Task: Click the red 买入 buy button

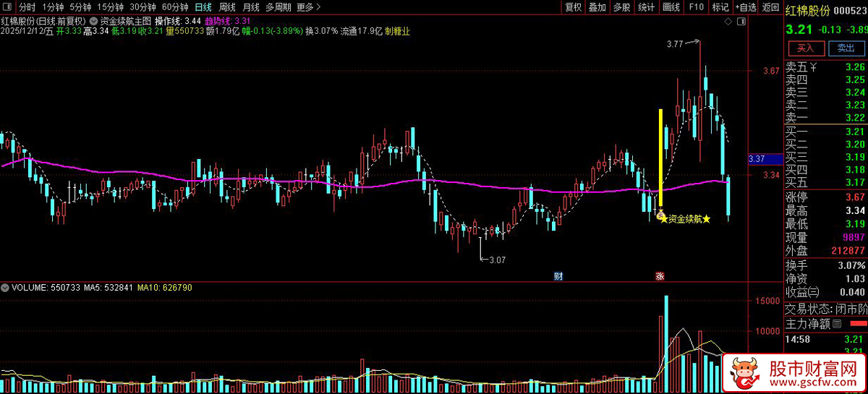Action: tap(806, 48)
